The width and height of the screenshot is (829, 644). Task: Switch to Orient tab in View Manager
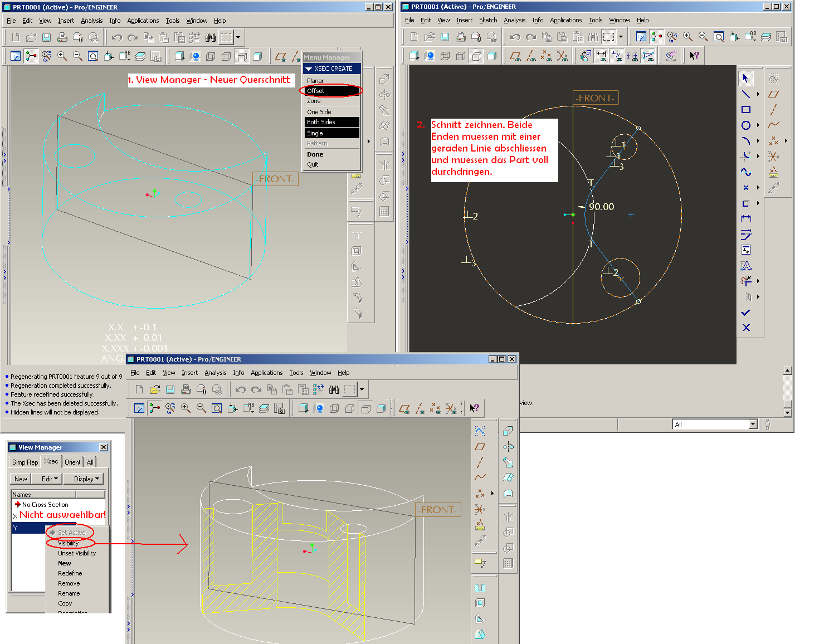(72, 462)
